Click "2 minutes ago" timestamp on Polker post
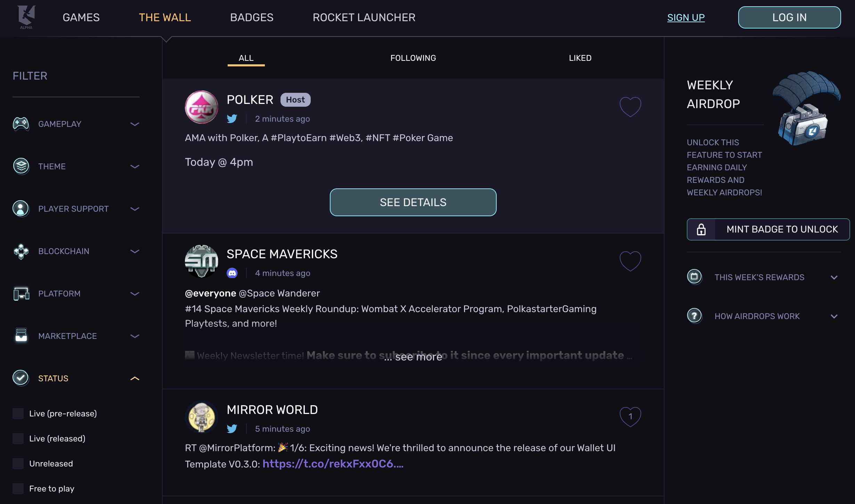 tap(282, 119)
